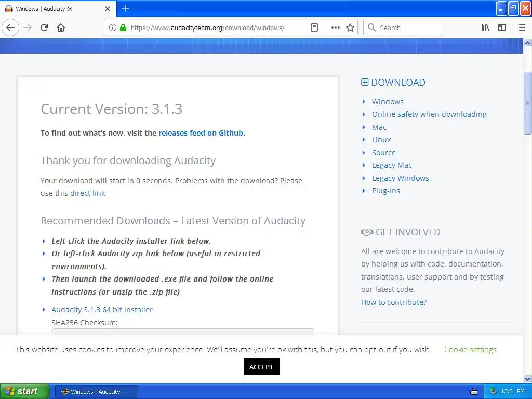Screen dimensions: 532x399
Task: Open the Source download link
Action: tap(384, 153)
